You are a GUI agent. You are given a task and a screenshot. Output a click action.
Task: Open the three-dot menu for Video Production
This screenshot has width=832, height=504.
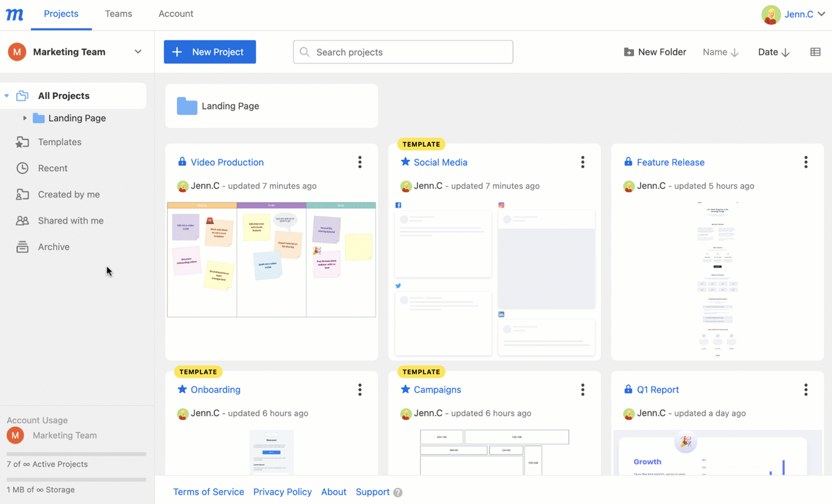[x=360, y=162]
